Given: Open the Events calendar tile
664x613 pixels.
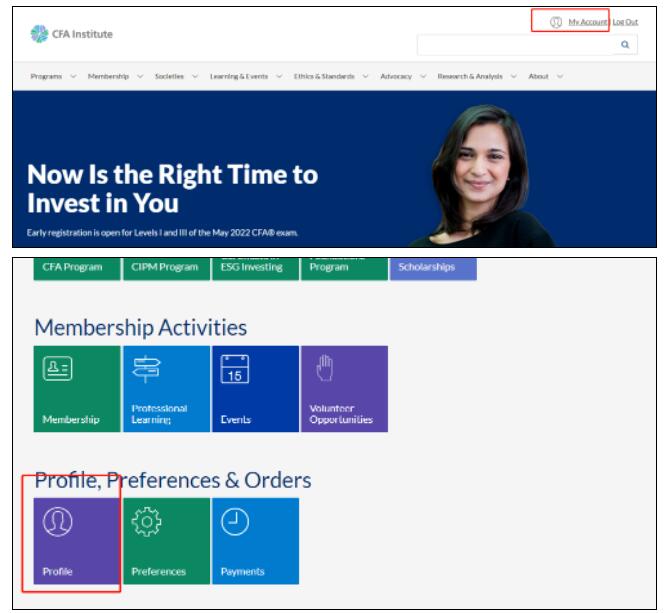Looking at the screenshot, I should click(255, 389).
